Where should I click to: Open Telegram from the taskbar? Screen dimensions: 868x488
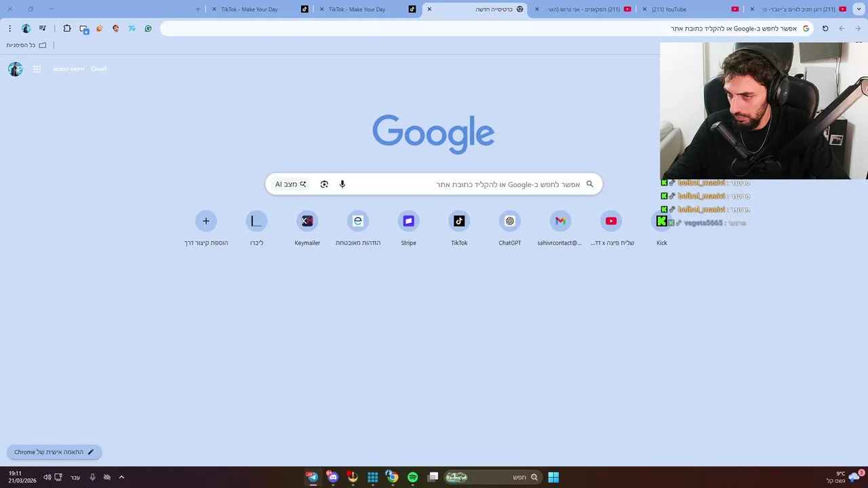click(x=312, y=477)
